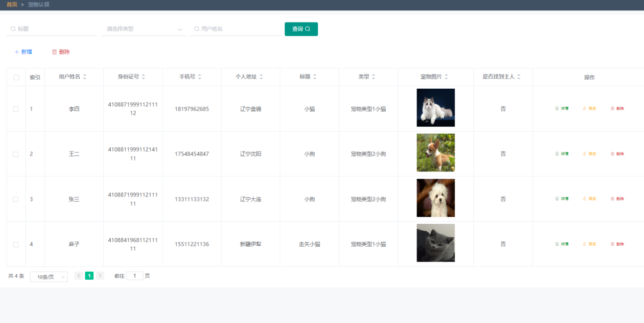Screen dimensions: 644x323
Task: Open 详情 for the 李四 row
Action: 562,108
